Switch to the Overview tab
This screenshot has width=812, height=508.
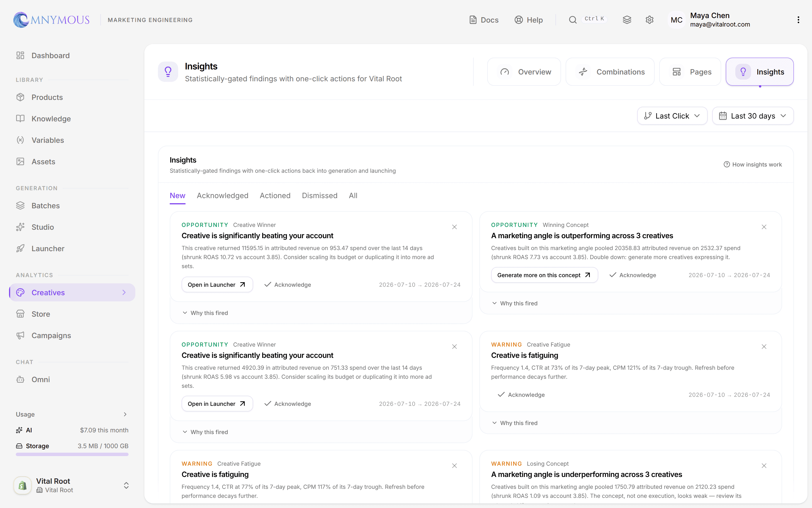click(524, 72)
